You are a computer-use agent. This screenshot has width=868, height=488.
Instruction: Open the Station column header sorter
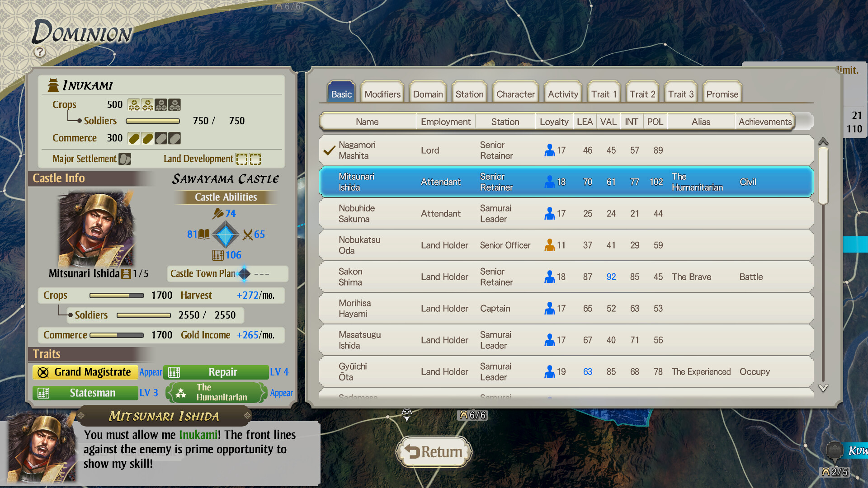pos(505,121)
